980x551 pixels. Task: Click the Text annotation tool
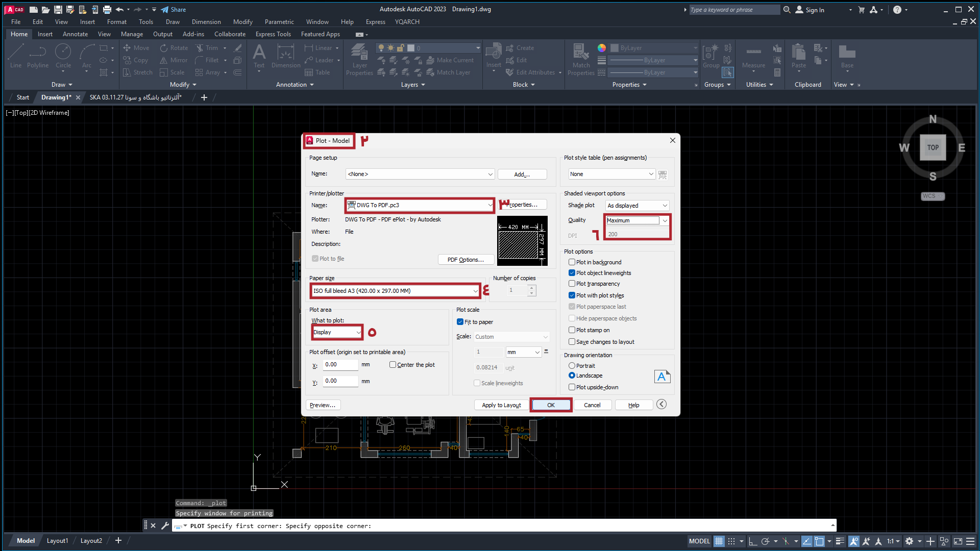259,56
